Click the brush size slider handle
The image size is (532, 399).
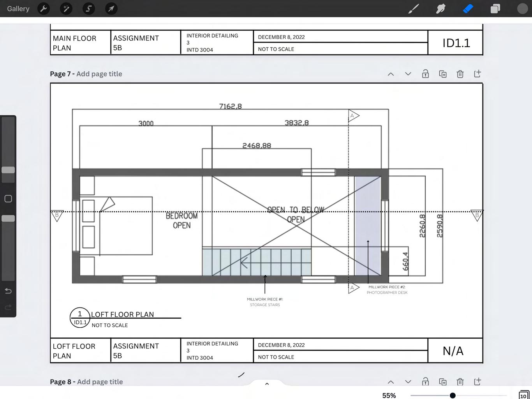coord(8,170)
